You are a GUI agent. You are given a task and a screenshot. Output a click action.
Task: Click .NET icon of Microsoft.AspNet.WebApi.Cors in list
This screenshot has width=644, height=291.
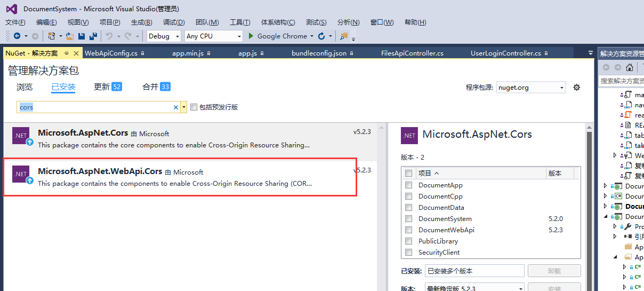[x=21, y=175]
